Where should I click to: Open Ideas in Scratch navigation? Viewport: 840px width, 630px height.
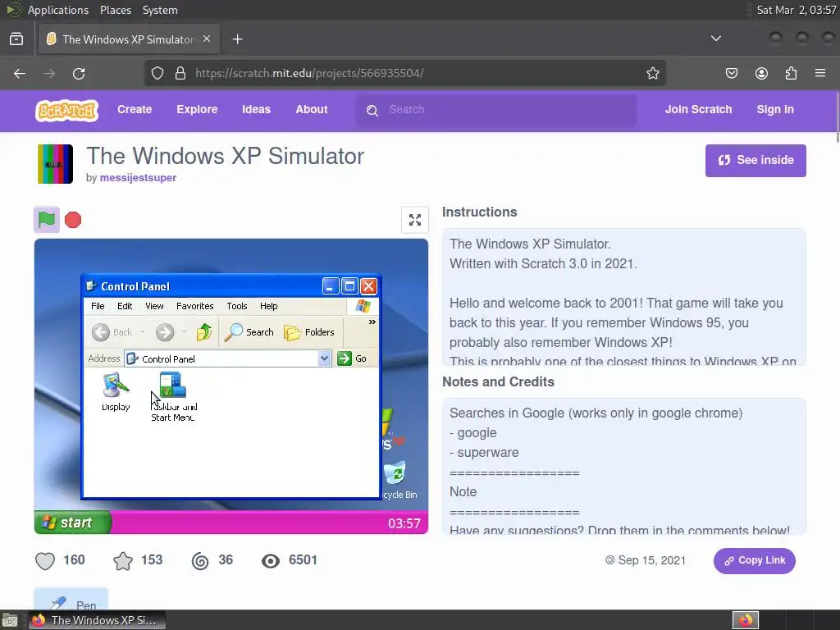256,109
